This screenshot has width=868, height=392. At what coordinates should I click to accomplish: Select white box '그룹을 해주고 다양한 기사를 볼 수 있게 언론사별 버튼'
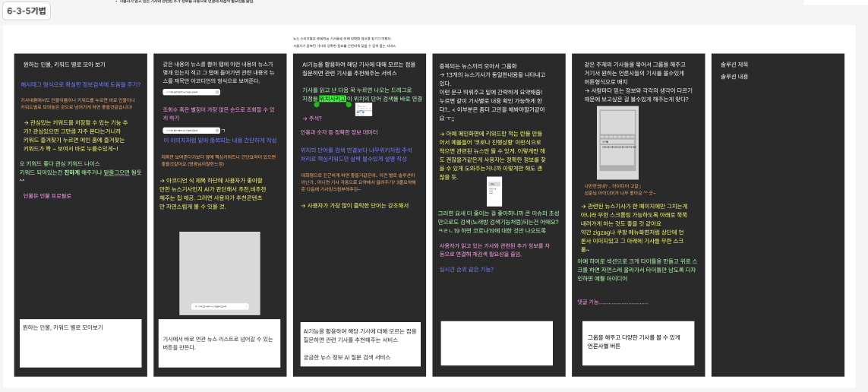tap(638, 343)
